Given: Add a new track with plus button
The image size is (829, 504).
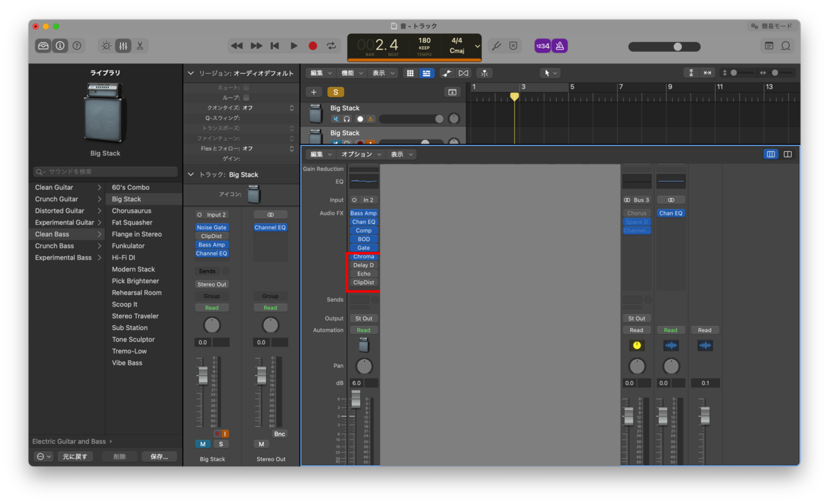Looking at the screenshot, I should pyautogui.click(x=314, y=92).
